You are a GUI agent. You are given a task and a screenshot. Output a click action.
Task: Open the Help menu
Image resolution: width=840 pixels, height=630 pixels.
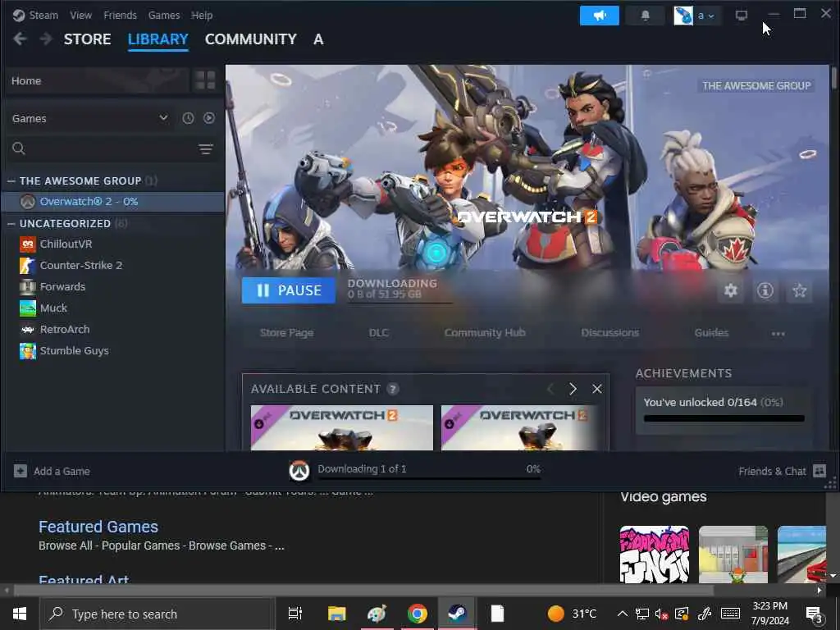(x=202, y=15)
